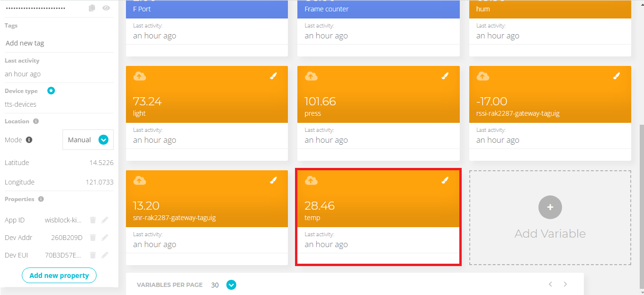644x295 pixels.
Task: Go to next page of variables
Action: pos(565,284)
